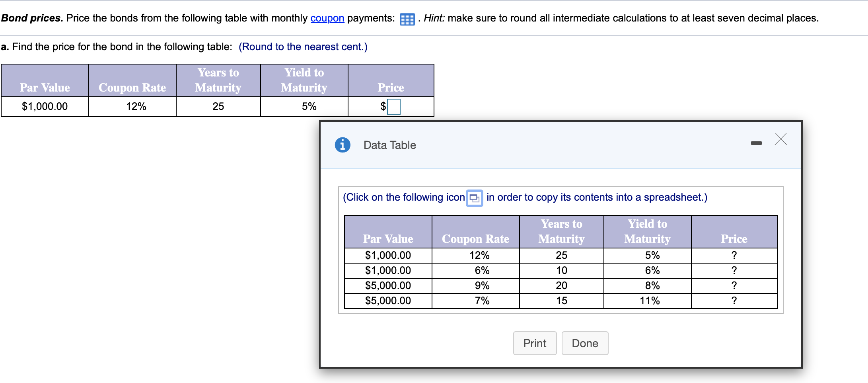Click the copy-to-spreadsheet icon in Data Table
The width and height of the screenshot is (868, 383).
tap(475, 198)
